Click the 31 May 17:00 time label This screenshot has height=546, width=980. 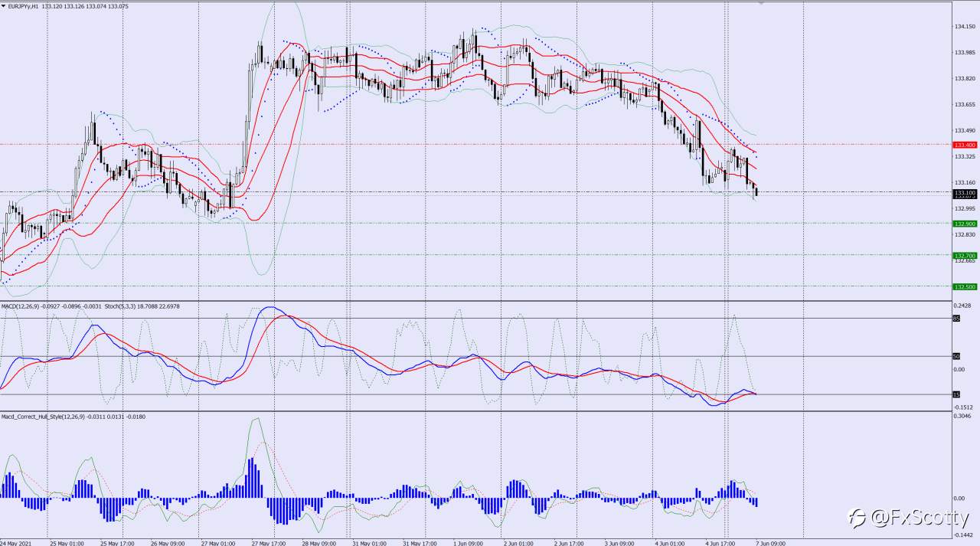[420, 543]
